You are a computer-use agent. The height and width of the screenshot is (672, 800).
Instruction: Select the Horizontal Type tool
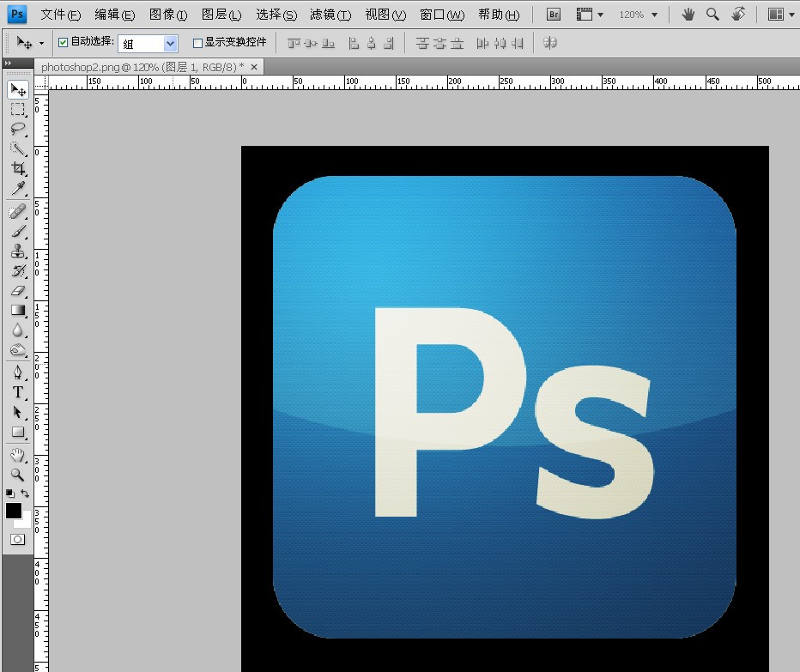[x=17, y=392]
